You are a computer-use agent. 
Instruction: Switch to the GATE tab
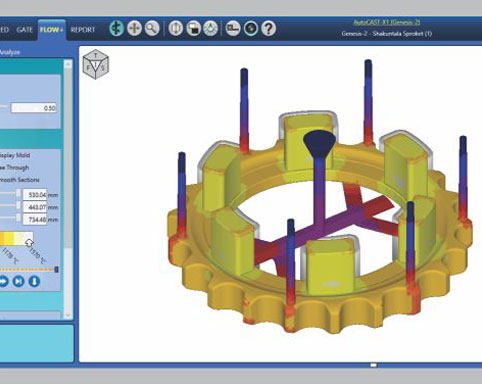24,30
